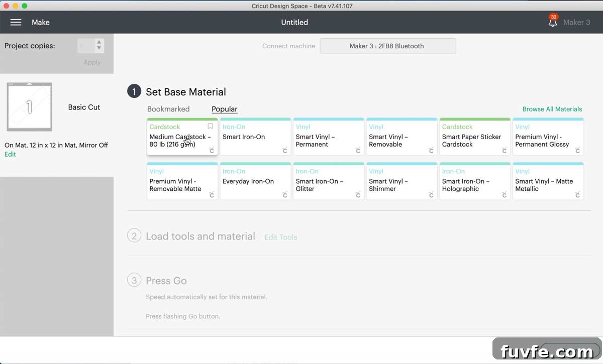
Task: Click the Connect machine label
Action: (x=288, y=46)
